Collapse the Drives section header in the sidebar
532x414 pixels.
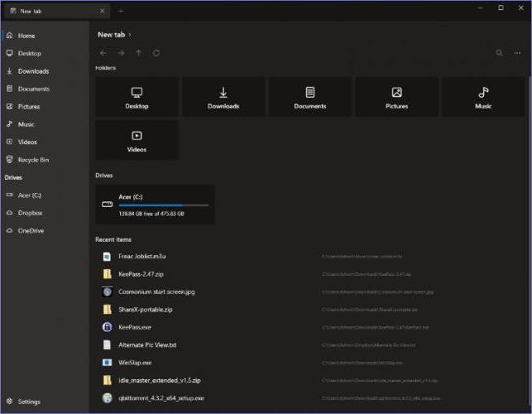13,177
